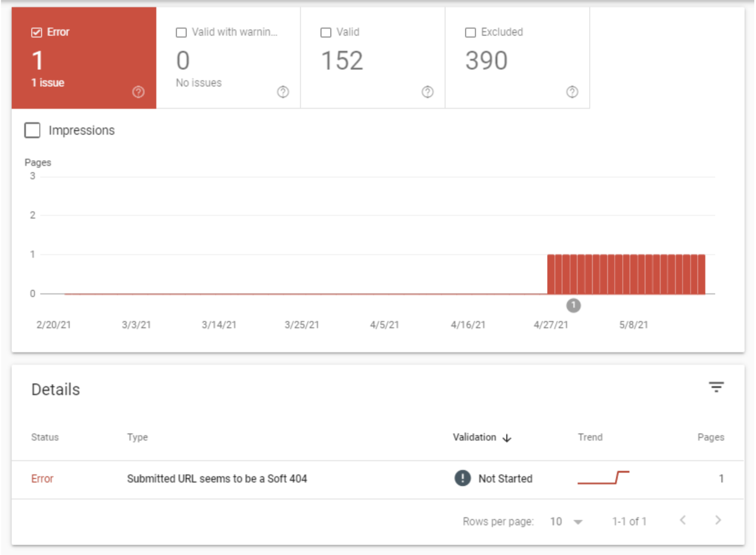Open the Soft 404 error row
This screenshot has height=555, width=756.
(x=217, y=479)
